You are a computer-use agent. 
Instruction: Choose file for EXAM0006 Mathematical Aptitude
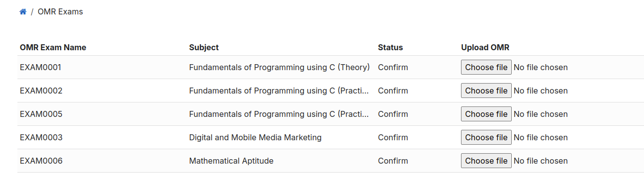[x=486, y=161]
